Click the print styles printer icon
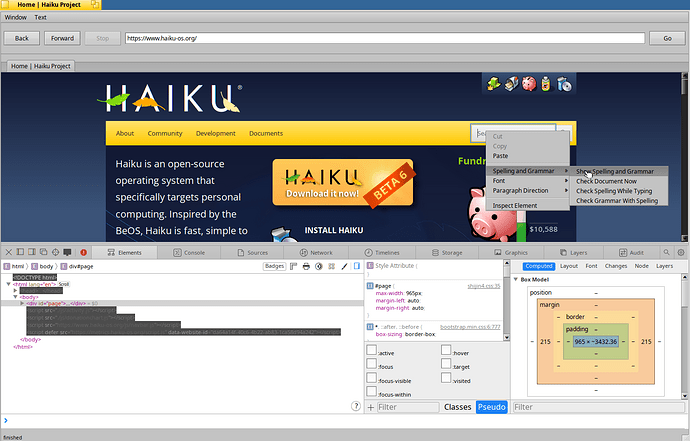The height and width of the screenshot is (441, 690). (x=306, y=266)
